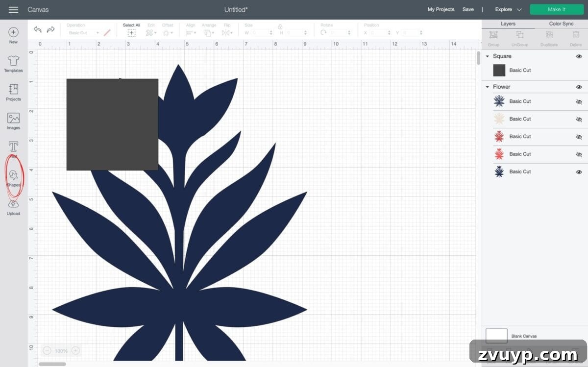Select the gray square on canvas
The width and height of the screenshot is (588, 367).
[112, 124]
